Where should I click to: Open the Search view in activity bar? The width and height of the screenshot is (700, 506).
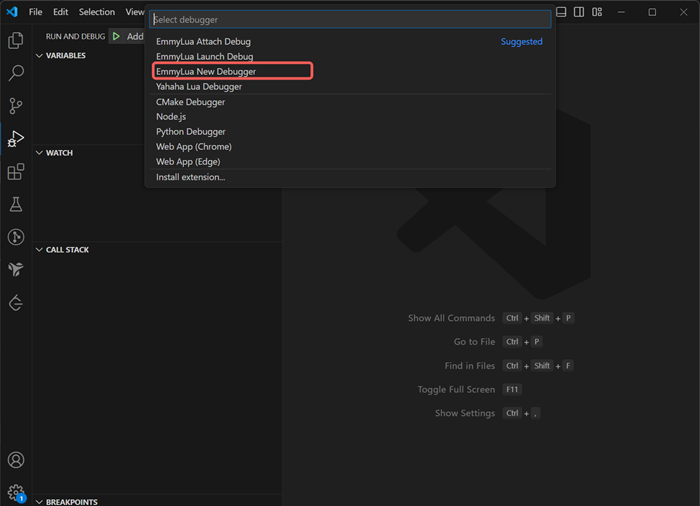pos(16,73)
